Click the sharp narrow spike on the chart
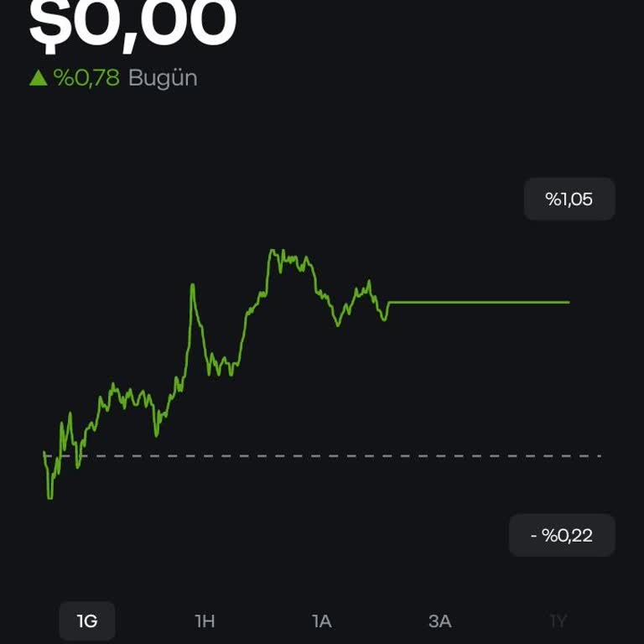 (x=193, y=285)
